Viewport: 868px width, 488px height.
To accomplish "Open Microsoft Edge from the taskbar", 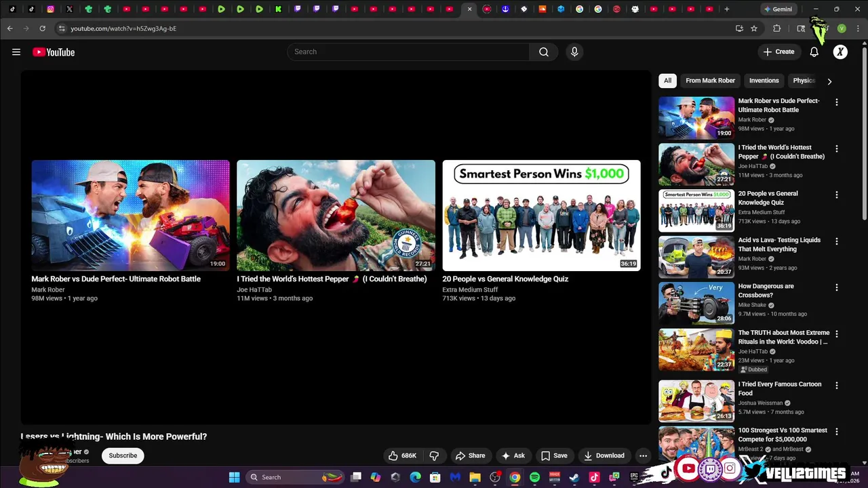I will click(416, 477).
